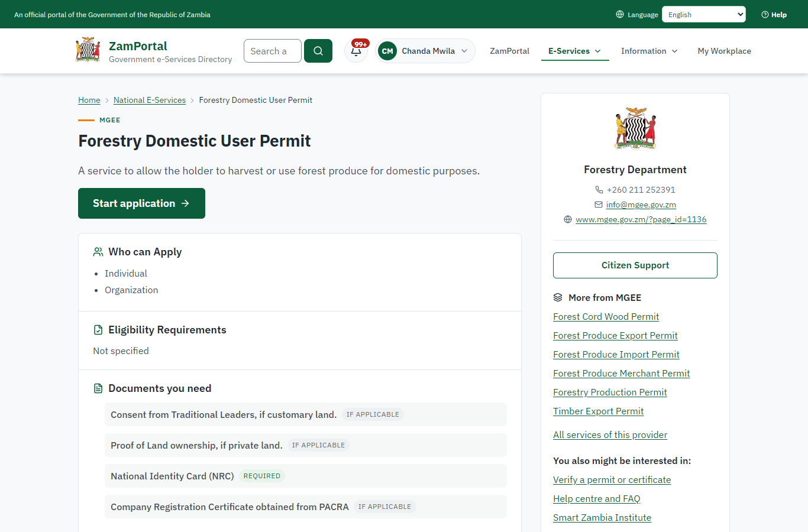Open the Forest Cord Wood Permit link

click(606, 317)
